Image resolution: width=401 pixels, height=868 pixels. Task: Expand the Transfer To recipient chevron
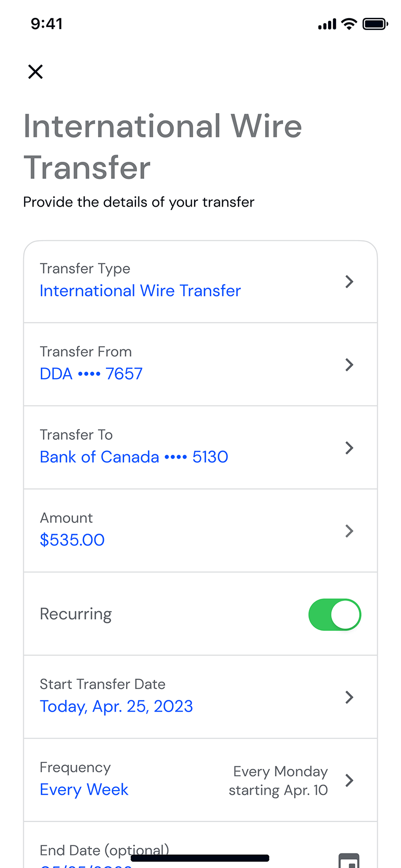pyautogui.click(x=349, y=448)
